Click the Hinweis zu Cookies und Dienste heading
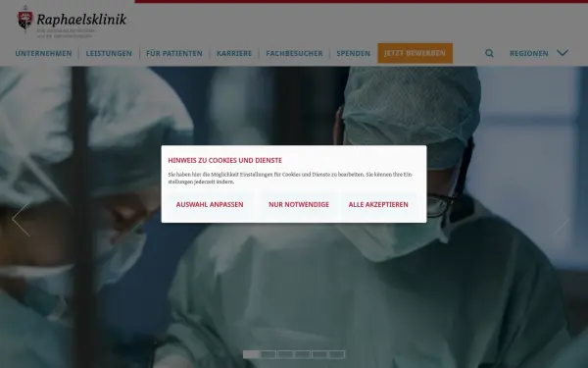This screenshot has height=368, width=588. pyautogui.click(x=225, y=160)
